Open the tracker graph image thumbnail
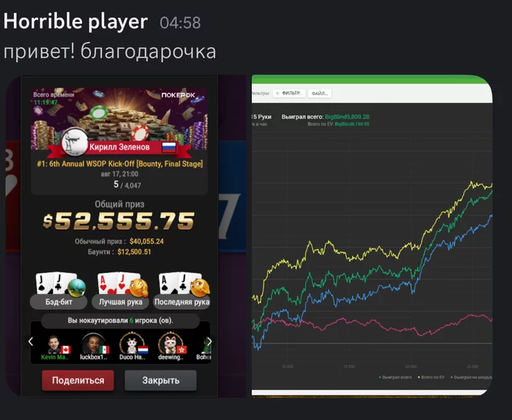 pyautogui.click(x=372, y=236)
